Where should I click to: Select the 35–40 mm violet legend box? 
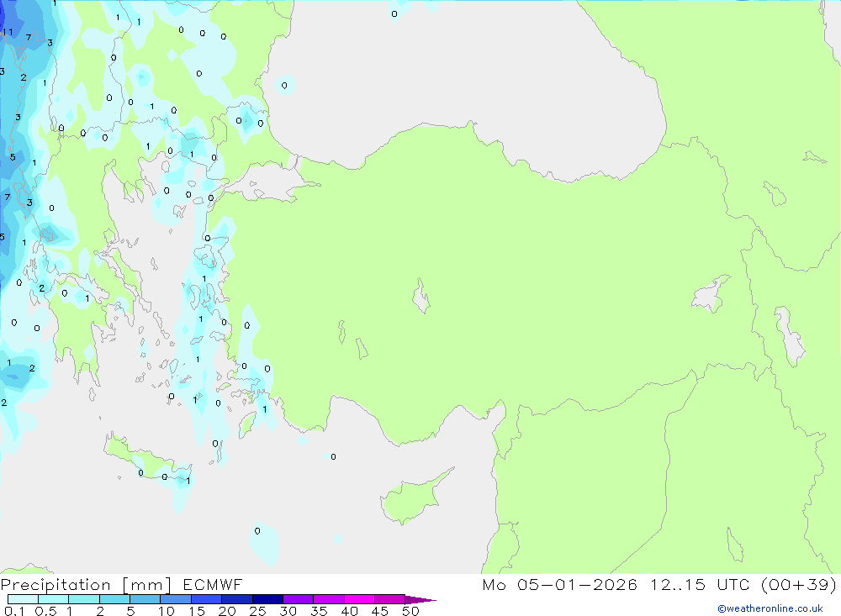tap(329, 599)
